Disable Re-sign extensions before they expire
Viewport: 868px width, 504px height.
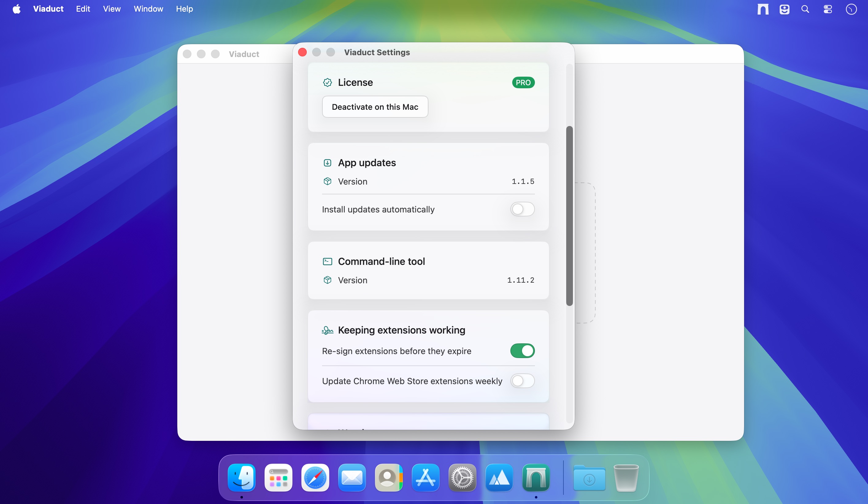pos(522,351)
